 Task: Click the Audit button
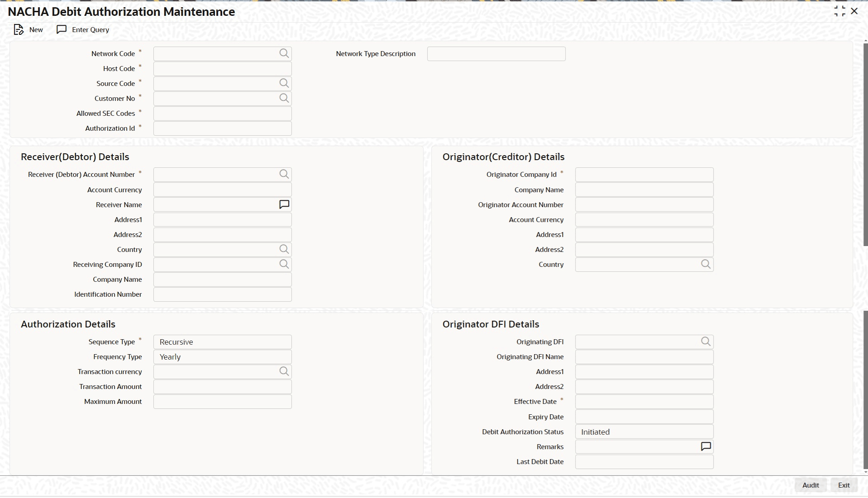811,485
